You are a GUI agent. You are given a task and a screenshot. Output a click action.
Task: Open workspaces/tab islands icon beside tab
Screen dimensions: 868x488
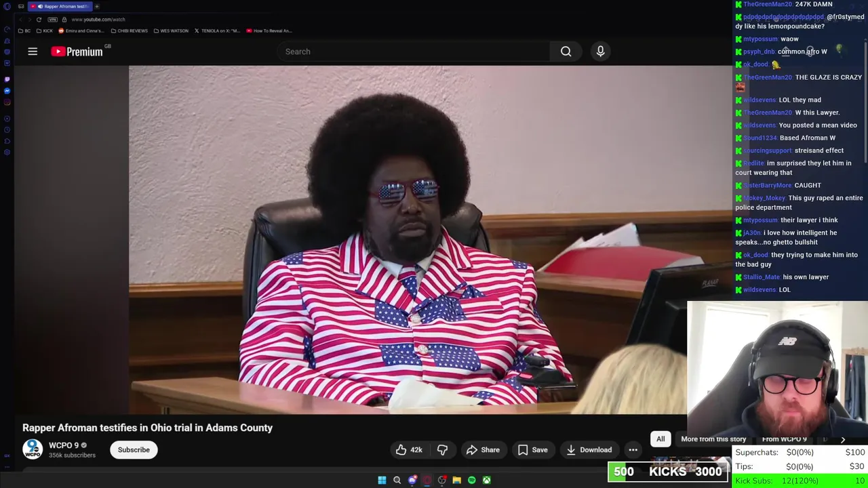[21, 6]
